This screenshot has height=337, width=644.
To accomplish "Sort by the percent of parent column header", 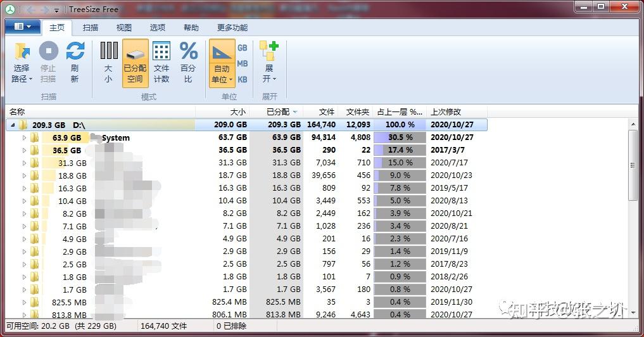I will (x=400, y=111).
